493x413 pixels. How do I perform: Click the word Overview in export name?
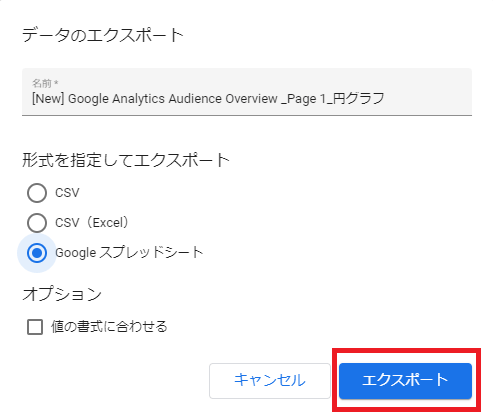coord(251,99)
